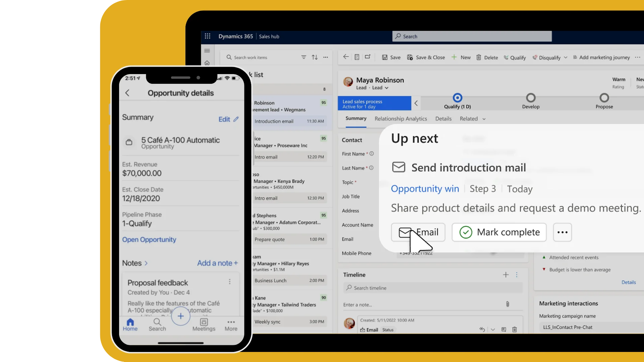This screenshot has width=644, height=362.
Task: Expand the timeline email chevron
Action: (493, 329)
